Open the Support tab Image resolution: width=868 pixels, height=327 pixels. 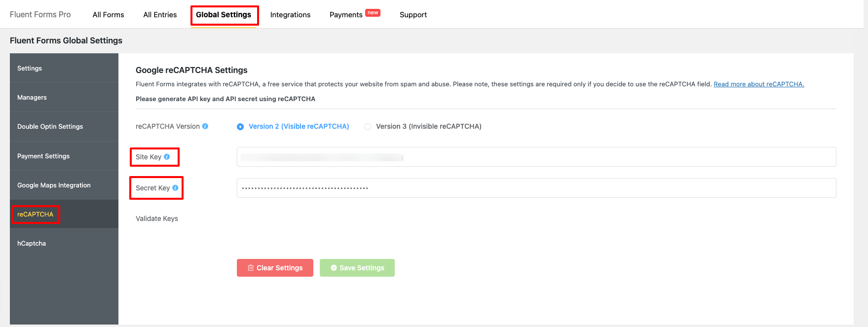[x=413, y=15]
